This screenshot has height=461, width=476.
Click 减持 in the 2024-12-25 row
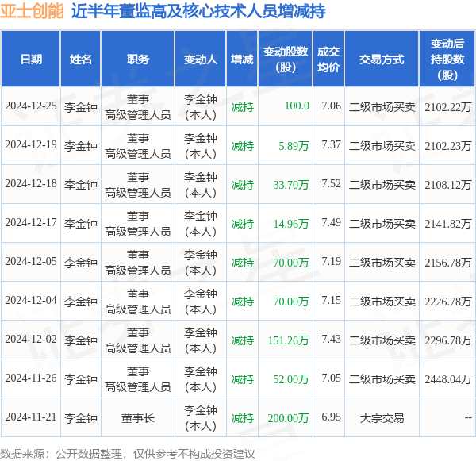coord(243,107)
